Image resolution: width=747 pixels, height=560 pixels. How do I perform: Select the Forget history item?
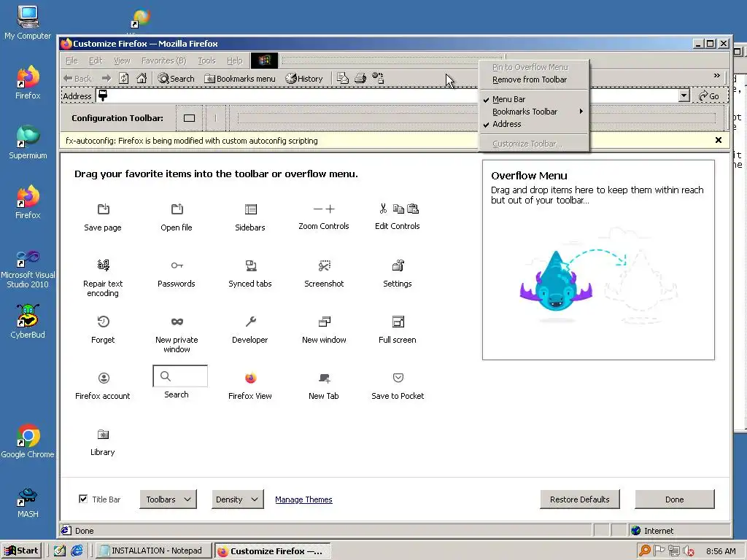(103, 330)
